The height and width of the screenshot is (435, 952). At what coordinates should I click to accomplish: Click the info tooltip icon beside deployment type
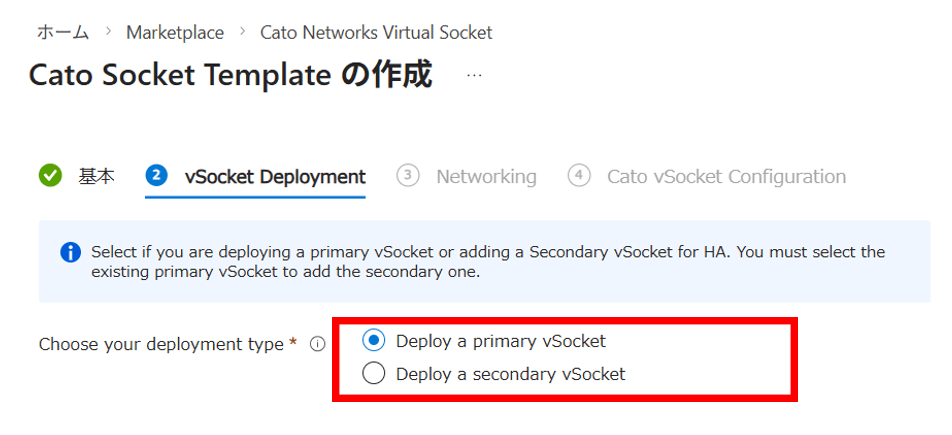pos(318,344)
